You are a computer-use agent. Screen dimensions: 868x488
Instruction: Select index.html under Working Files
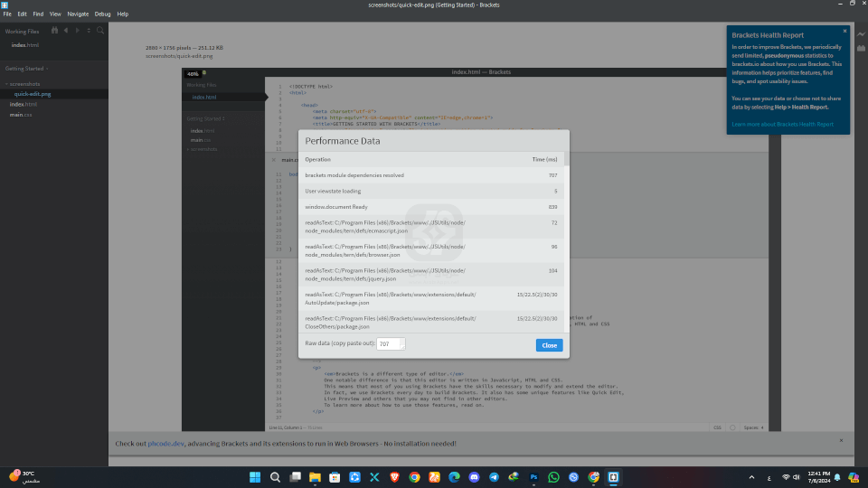pos(25,44)
